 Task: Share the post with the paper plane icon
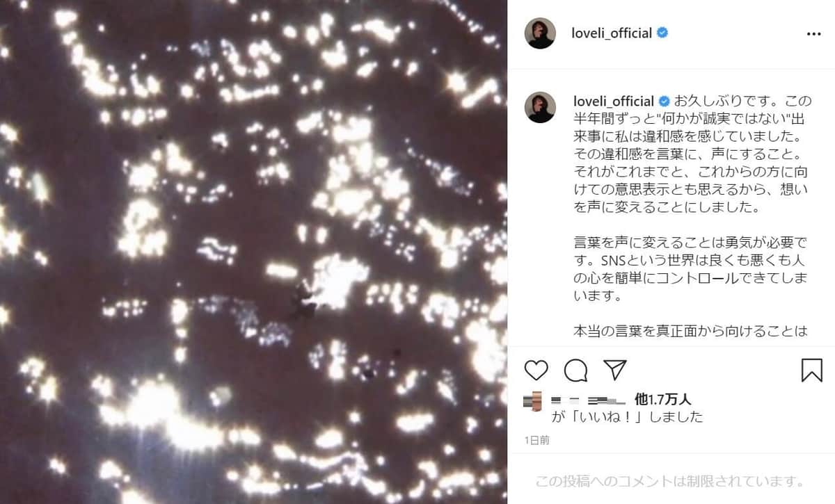pyautogui.click(x=614, y=370)
